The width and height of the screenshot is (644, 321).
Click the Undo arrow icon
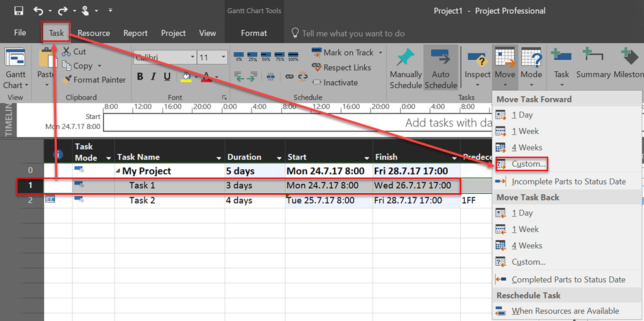click(39, 11)
